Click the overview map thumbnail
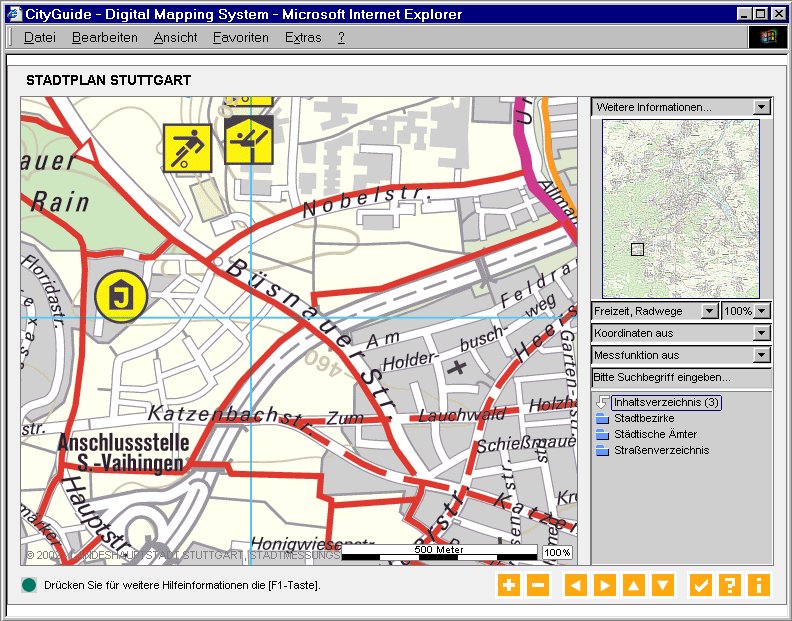792x621 pixels. coord(680,208)
